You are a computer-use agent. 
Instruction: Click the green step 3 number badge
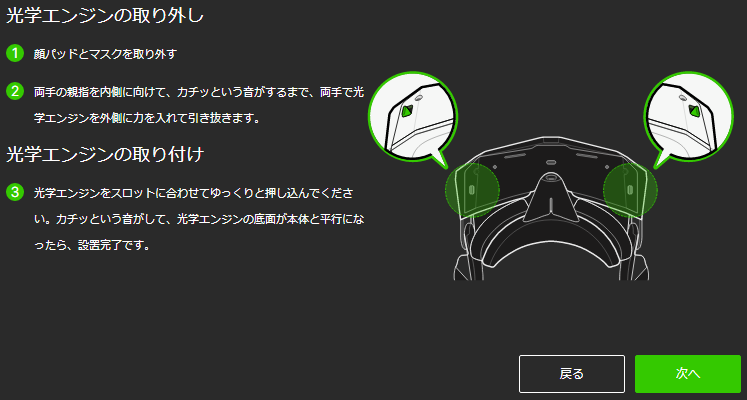coord(15,192)
